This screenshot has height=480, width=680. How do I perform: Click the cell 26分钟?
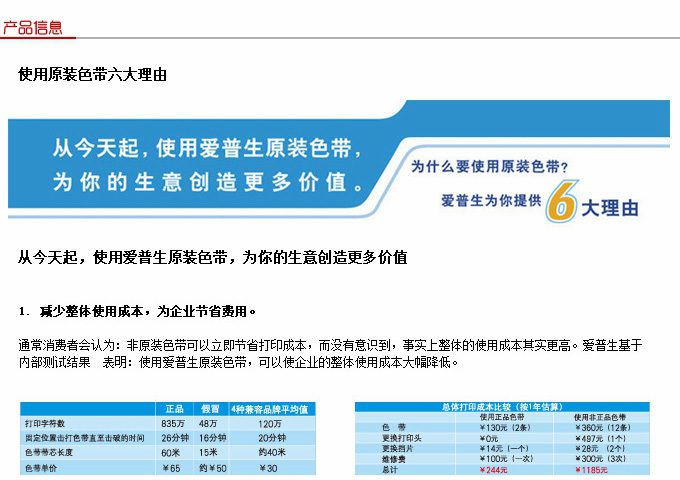175,438
